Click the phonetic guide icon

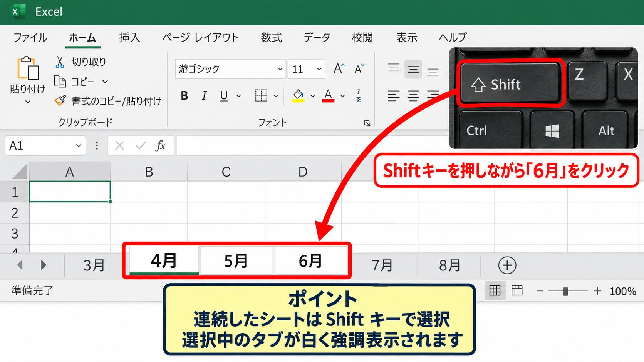tap(359, 95)
